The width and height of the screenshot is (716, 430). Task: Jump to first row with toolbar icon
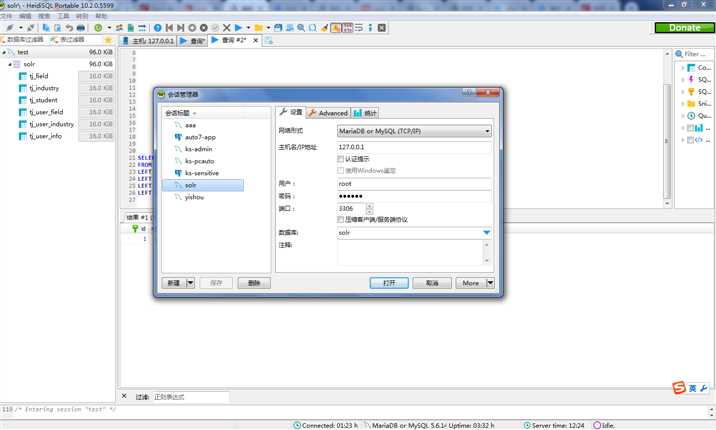(x=169, y=28)
